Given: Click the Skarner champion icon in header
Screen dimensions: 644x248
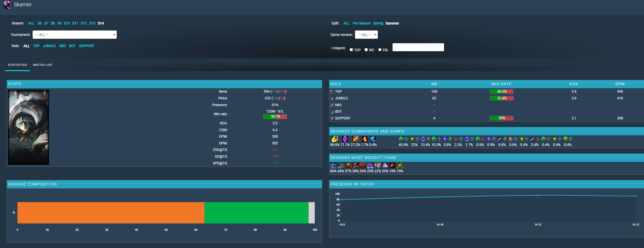Looking at the screenshot, I should [8, 5].
